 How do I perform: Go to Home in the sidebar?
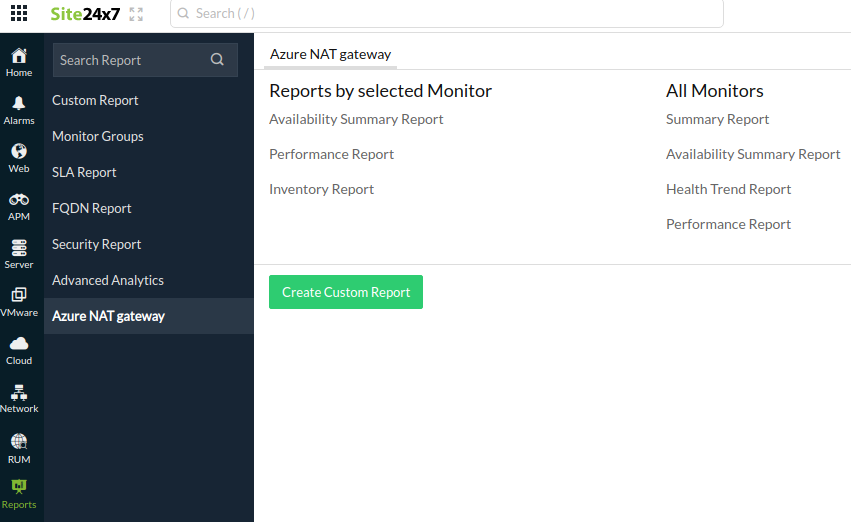[x=19, y=62]
